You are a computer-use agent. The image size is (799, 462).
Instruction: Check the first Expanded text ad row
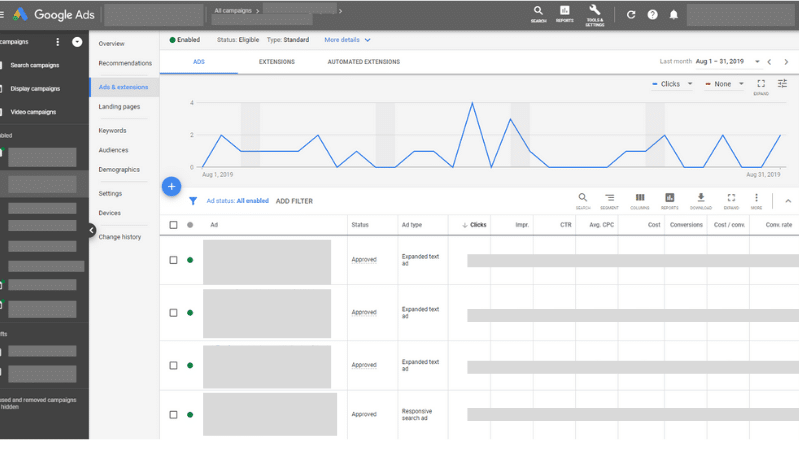pyautogui.click(x=173, y=260)
